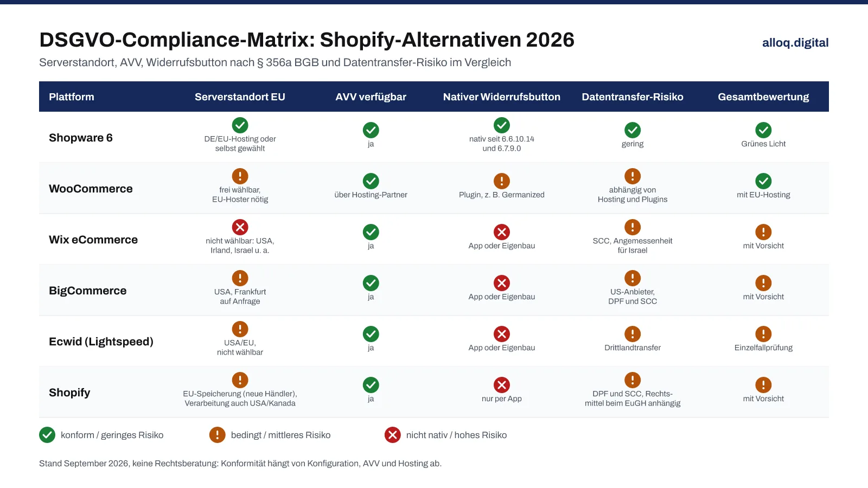Click the orange legend icon 'bedingt / mittleres Risiko'
The height and width of the screenshot is (488, 868).
tap(217, 435)
